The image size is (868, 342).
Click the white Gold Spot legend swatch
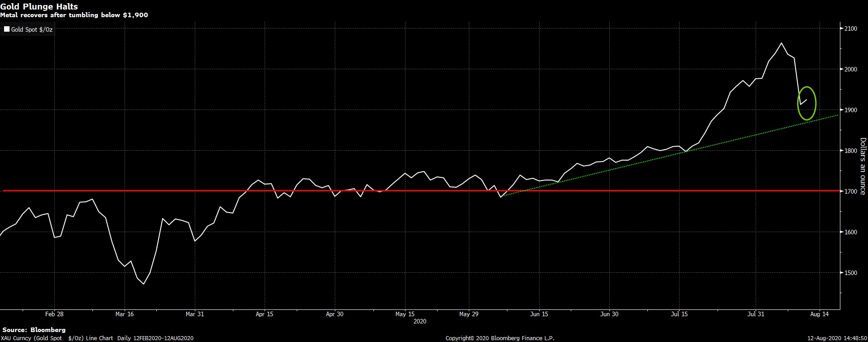7,29
